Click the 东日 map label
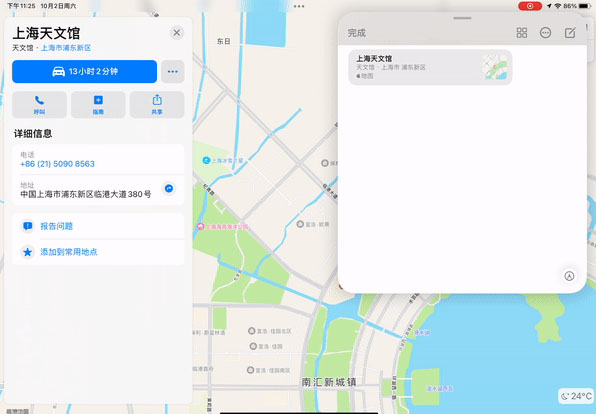596x414 pixels. click(224, 41)
